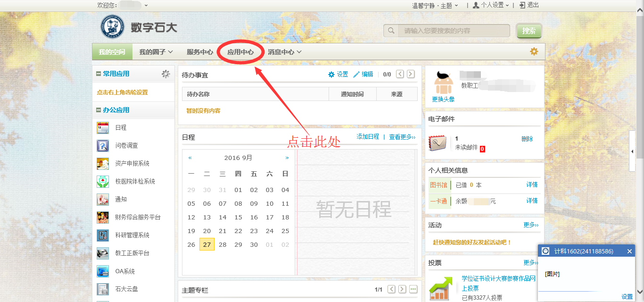Open the 校医院体检系统 icon
Viewport: 644px width, 302px height.
(103, 181)
